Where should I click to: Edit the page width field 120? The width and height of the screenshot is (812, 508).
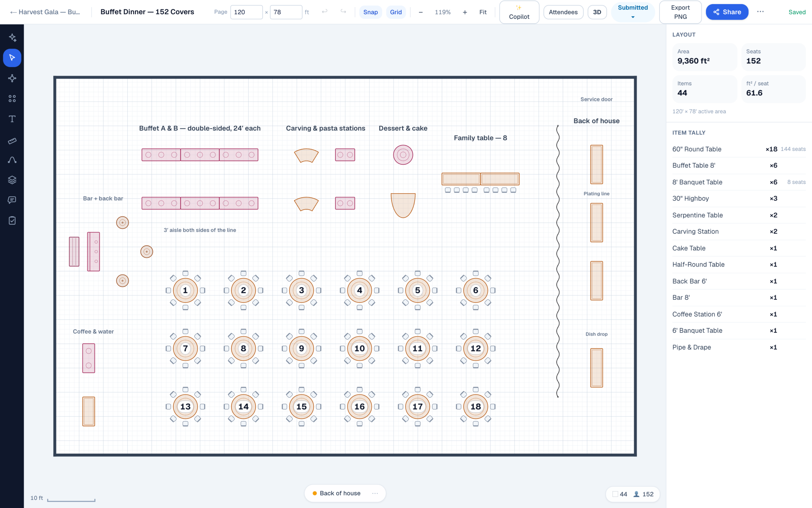(x=246, y=12)
